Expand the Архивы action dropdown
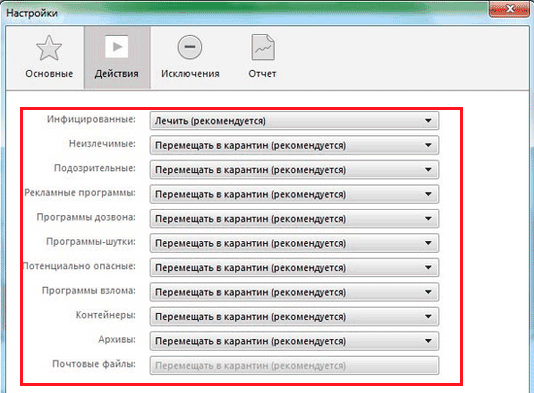 [294, 341]
